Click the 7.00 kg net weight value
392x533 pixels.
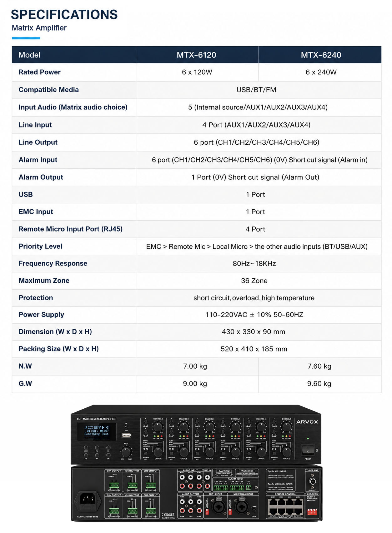(x=195, y=366)
